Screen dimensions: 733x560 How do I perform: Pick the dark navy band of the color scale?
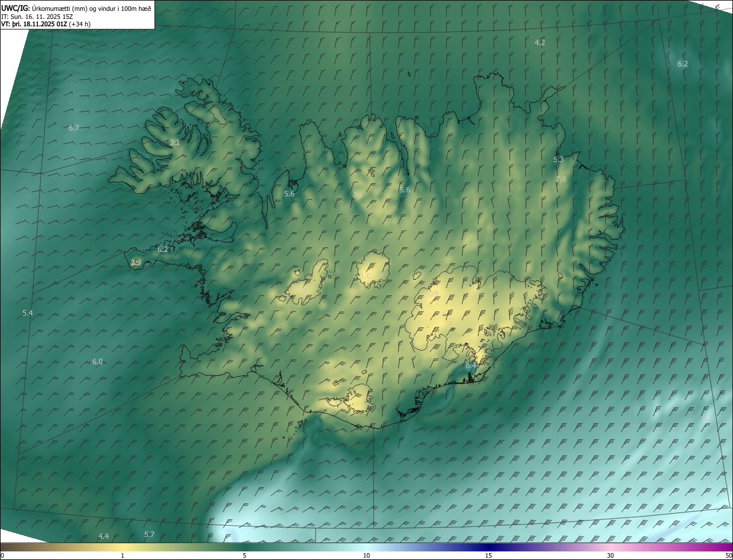488,547
